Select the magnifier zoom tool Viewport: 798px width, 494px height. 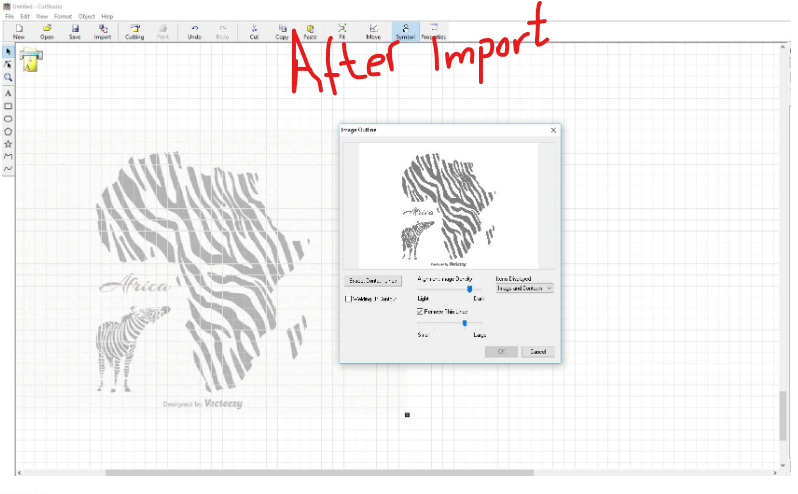(x=8, y=77)
